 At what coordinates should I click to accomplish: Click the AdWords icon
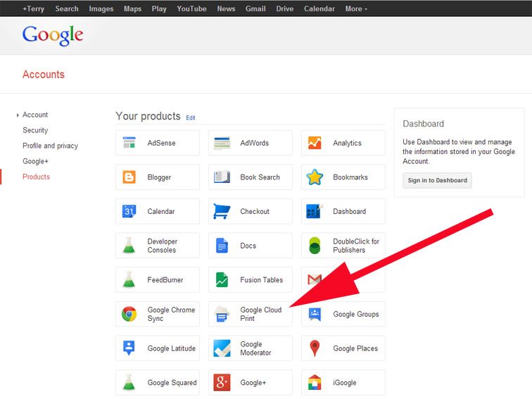pyautogui.click(x=222, y=143)
